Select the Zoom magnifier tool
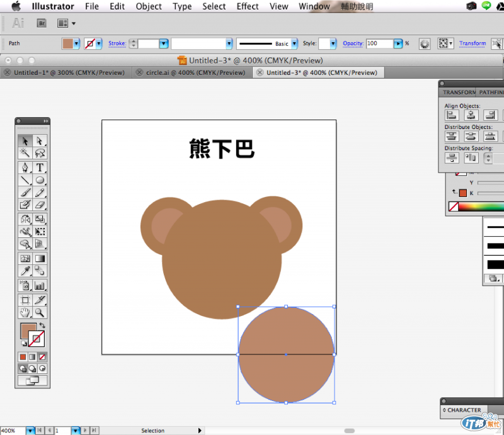 (x=40, y=312)
